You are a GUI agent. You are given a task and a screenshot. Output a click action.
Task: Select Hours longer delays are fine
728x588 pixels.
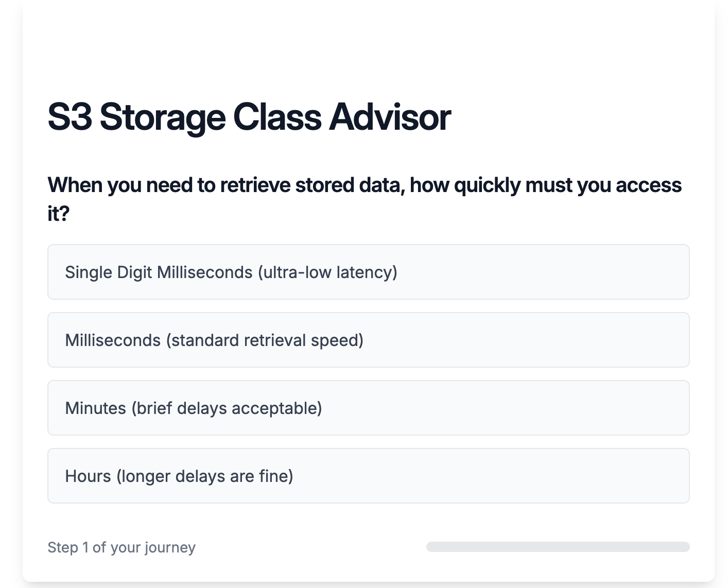point(369,476)
